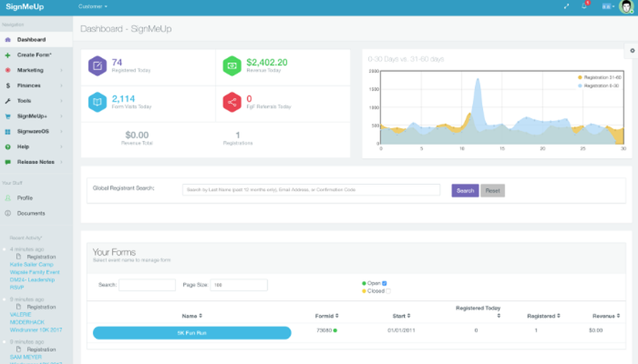
Task: Open the Customer dropdown in top bar
Action: click(x=93, y=6)
